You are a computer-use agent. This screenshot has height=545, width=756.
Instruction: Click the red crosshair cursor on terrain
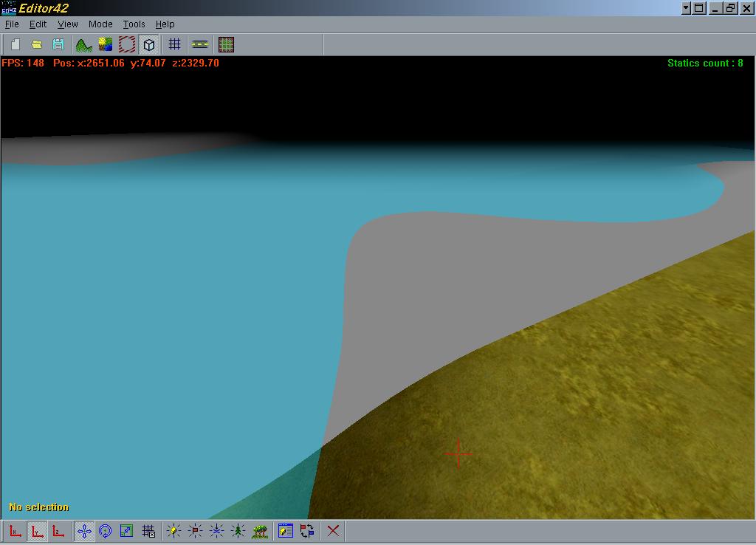(458, 453)
